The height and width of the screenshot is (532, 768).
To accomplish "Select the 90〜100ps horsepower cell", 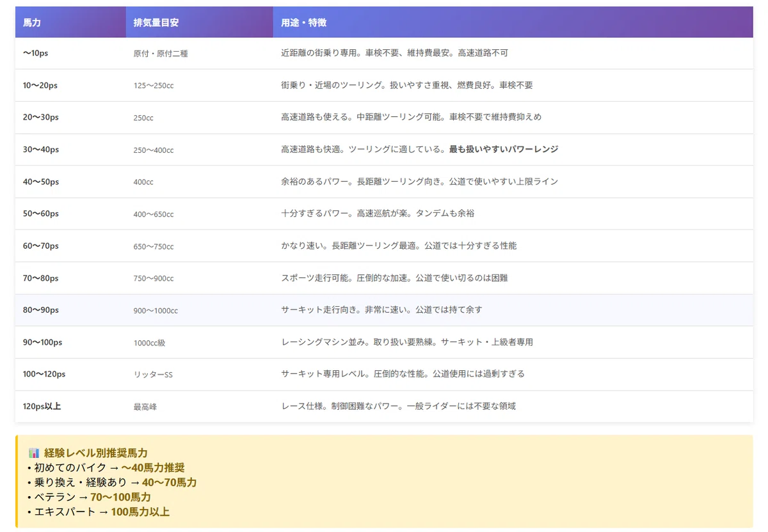I will coord(70,343).
